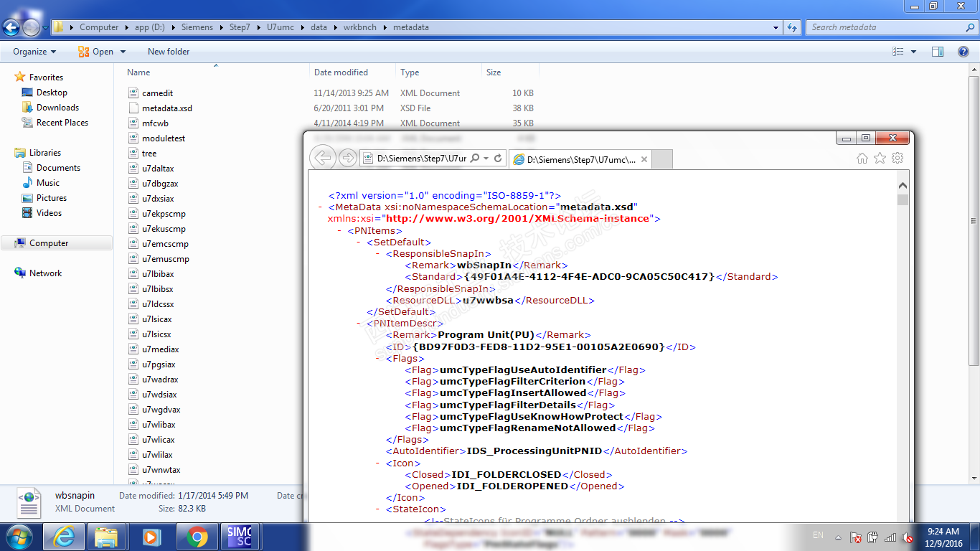Refresh the page in Internet Explorer
This screenshot has width=980, height=551.
[499, 158]
